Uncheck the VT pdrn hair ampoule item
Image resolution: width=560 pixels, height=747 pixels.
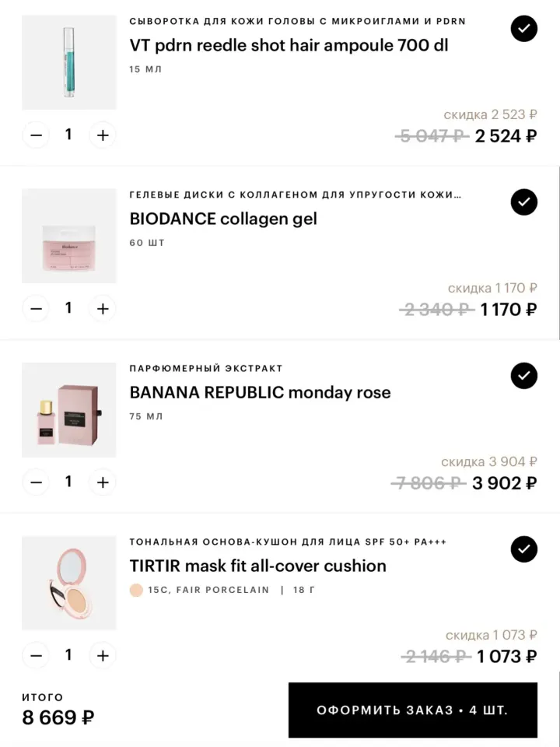pyautogui.click(x=523, y=29)
